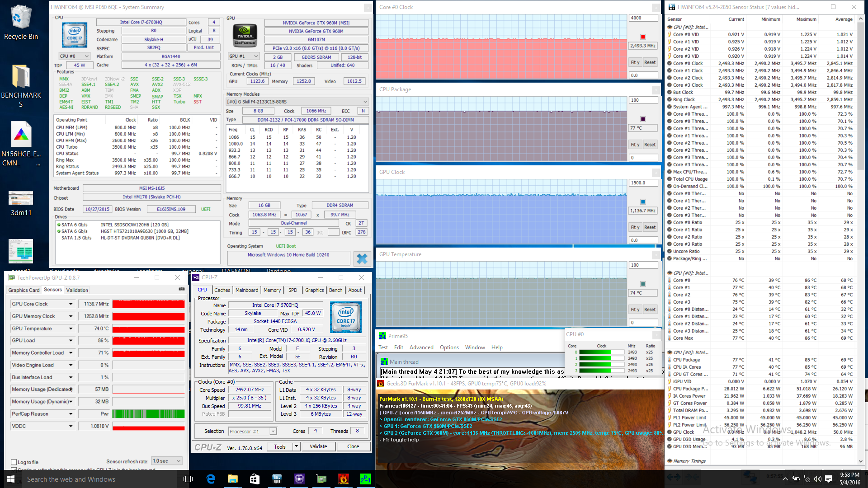Open the volume tray icon
The height and width of the screenshot is (488, 868).
(817, 479)
